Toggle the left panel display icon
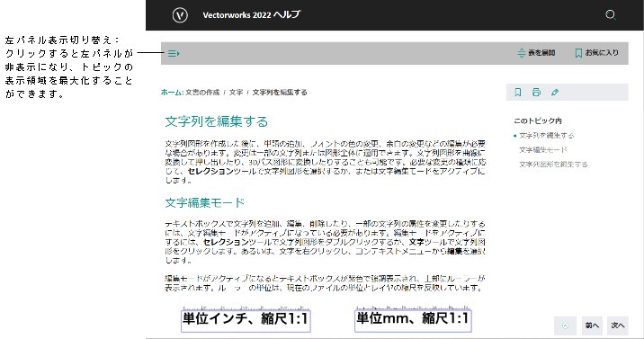This screenshot has height=339, width=644. coord(174,53)
